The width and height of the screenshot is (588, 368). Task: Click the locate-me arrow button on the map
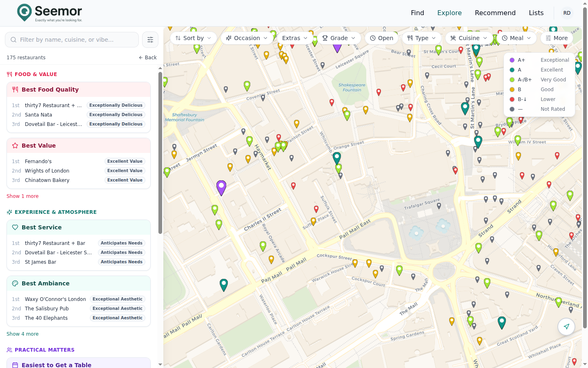click(x=566, y=327)
